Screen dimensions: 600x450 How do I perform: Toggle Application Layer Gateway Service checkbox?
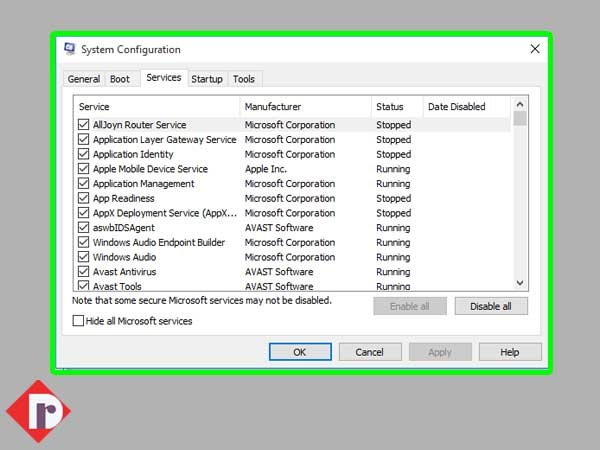pos(83,139)
